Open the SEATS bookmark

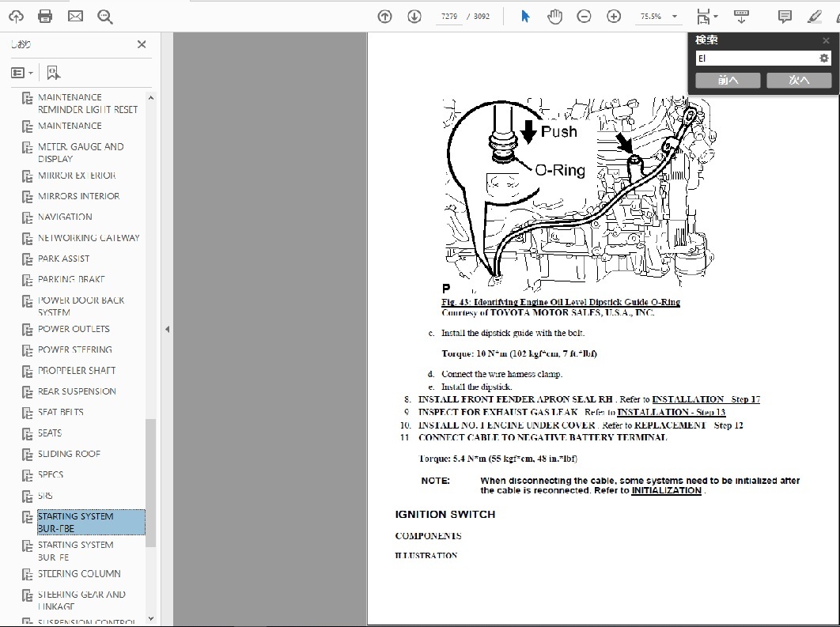tap(50, 433)
